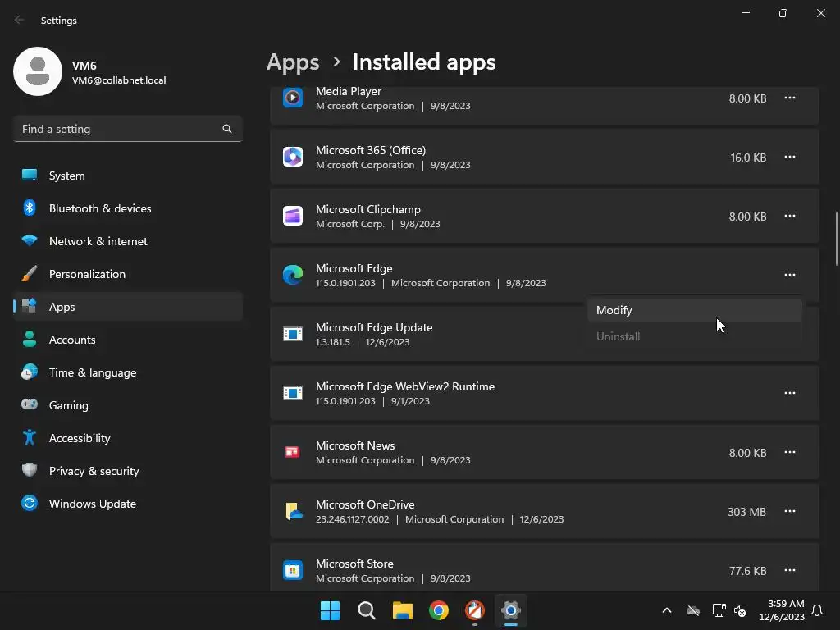Expand the three-dot menu for Microsoft Clipchamp
Screen dimensions: 840x630
(x=789, y=216)
